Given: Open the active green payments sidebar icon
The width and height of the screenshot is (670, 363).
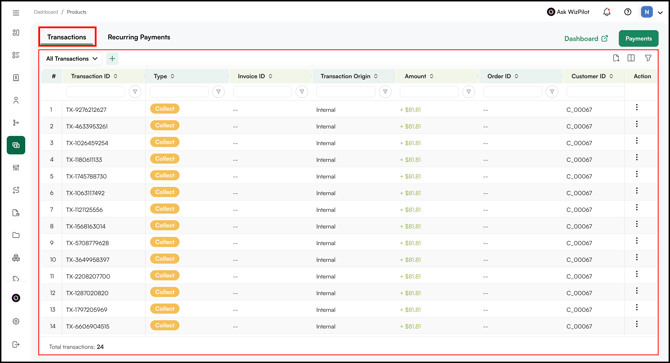Looking at the screenshot, I should 16,145.
